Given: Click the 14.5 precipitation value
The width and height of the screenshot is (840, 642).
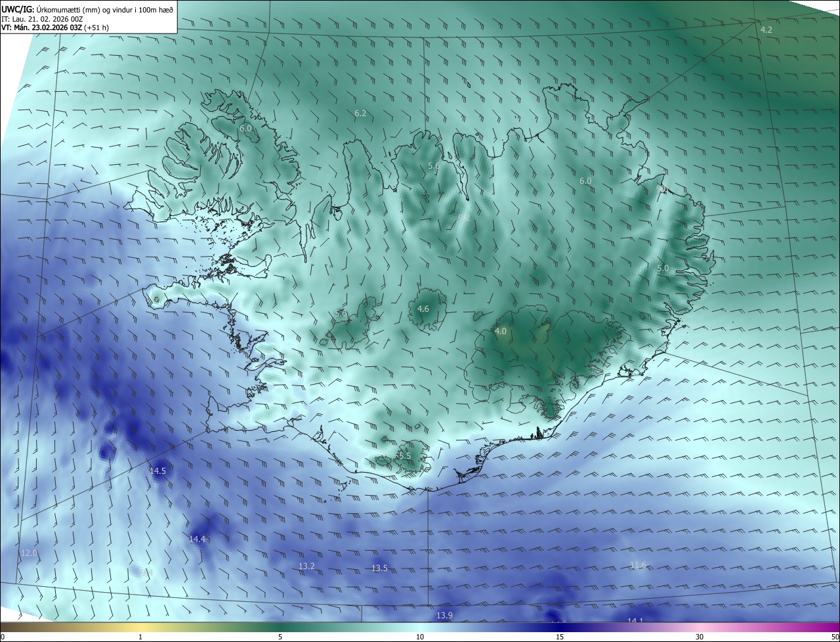Looking at the screenshot, I should coord(157,471).
